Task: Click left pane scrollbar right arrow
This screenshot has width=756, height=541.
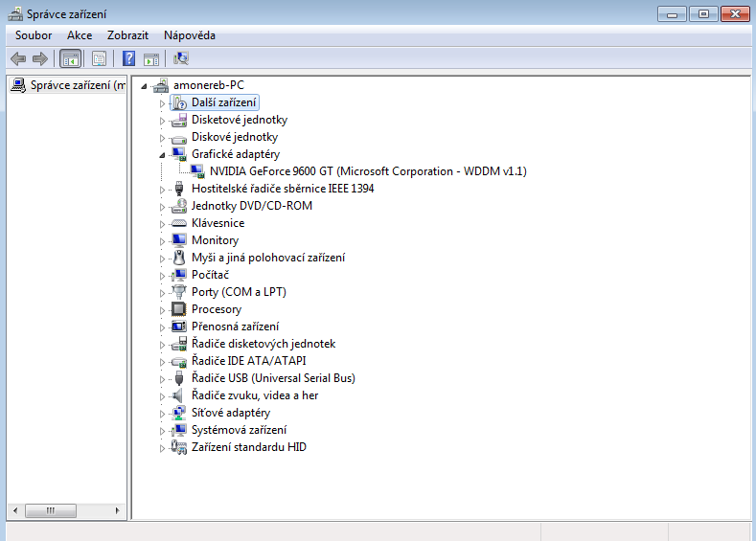Action: (x=117, y=510)
